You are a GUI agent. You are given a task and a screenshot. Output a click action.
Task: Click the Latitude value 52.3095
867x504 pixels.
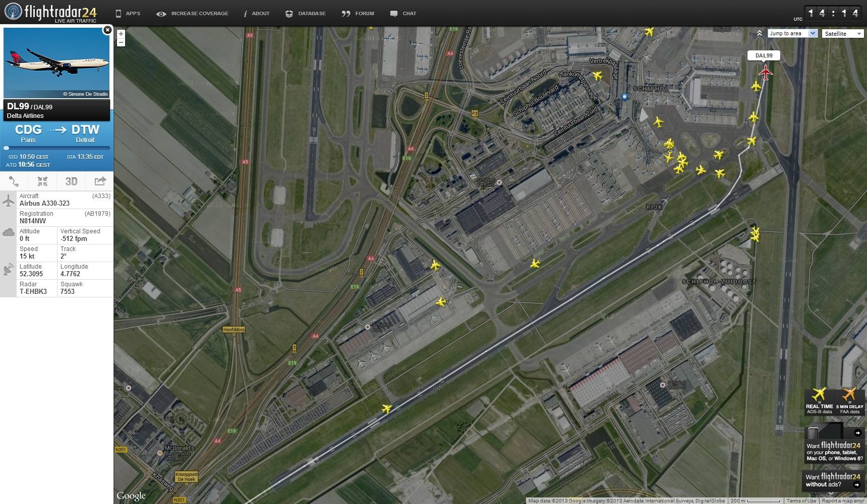click(x=31, y=274)
